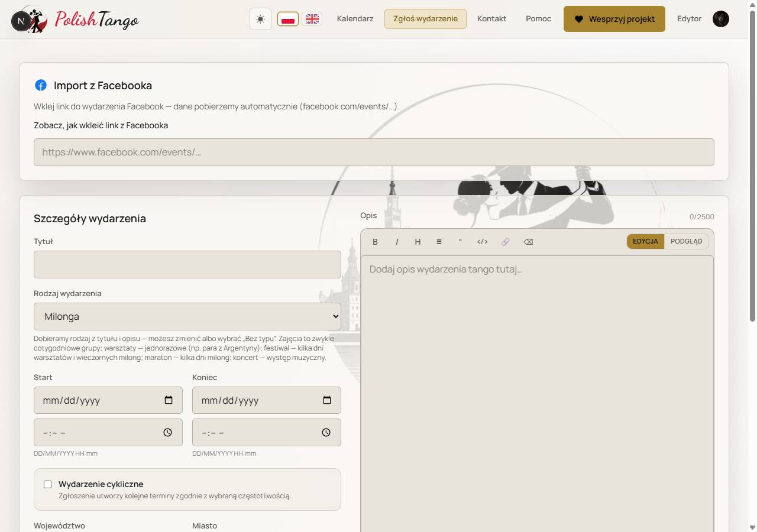
Task: Click Zgłoś wydarzenie button
Action: 425,19
